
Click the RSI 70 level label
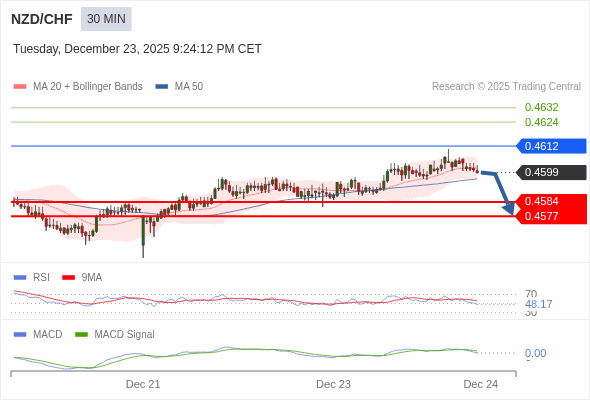531,294
